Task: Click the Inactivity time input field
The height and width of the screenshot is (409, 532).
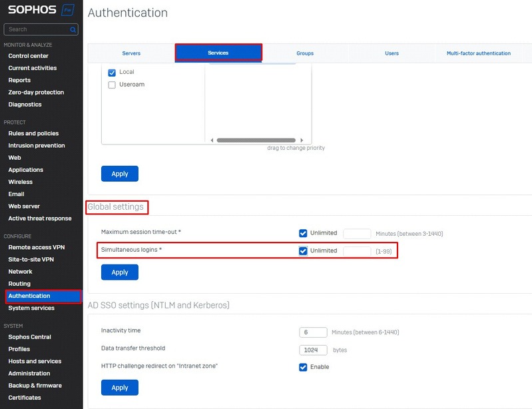Action: pos(313,332)
